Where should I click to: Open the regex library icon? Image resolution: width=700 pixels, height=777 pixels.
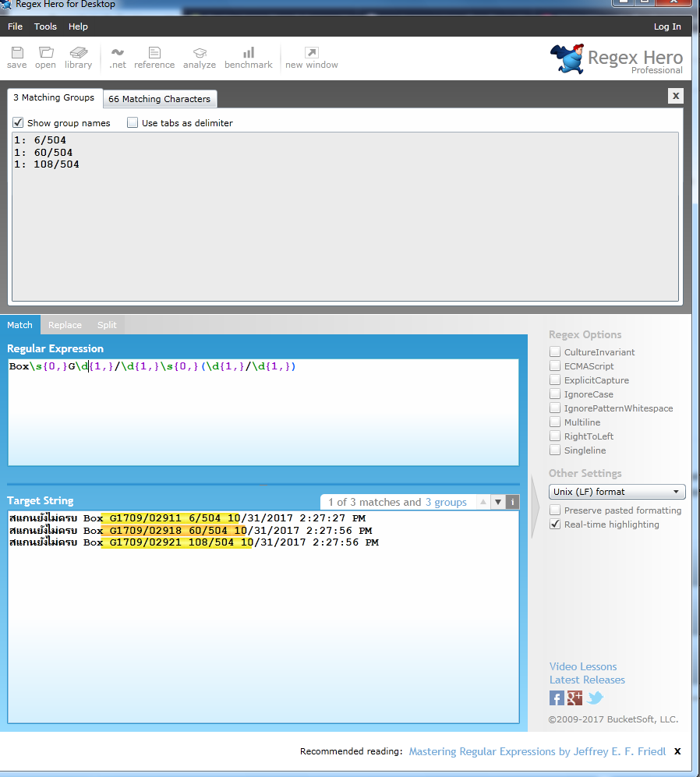coord(79,53)
